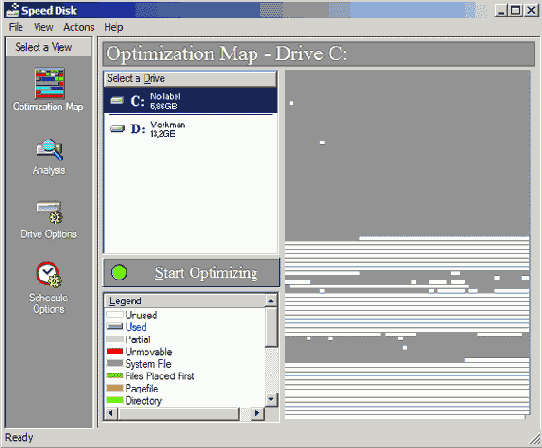Click legend horizontal scroll right arrow
Viewport: 542px width, 448px height.
click(256, 413)
